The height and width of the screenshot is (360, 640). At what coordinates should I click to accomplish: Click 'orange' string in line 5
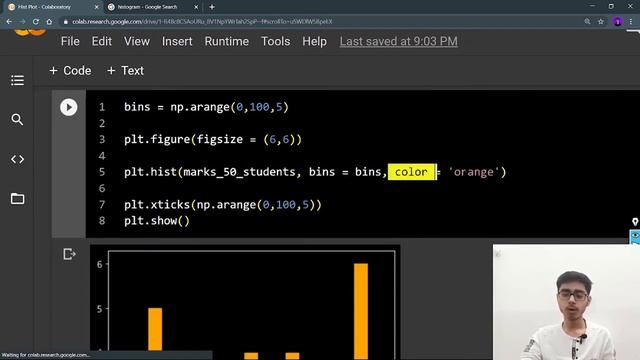[473, 172]
